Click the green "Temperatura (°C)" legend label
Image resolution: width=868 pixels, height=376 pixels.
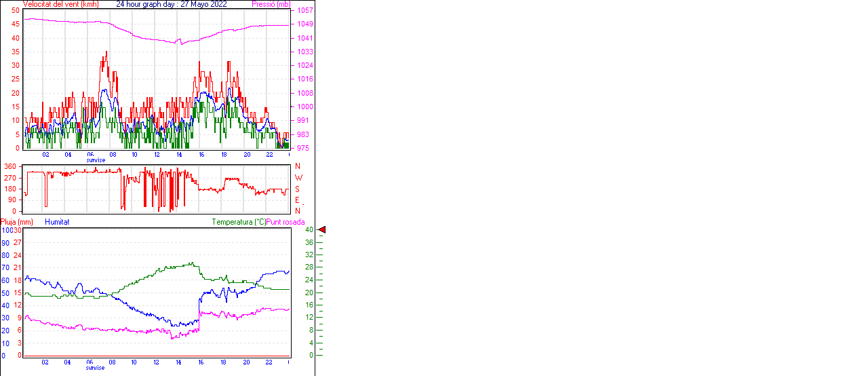click(239, 222)
